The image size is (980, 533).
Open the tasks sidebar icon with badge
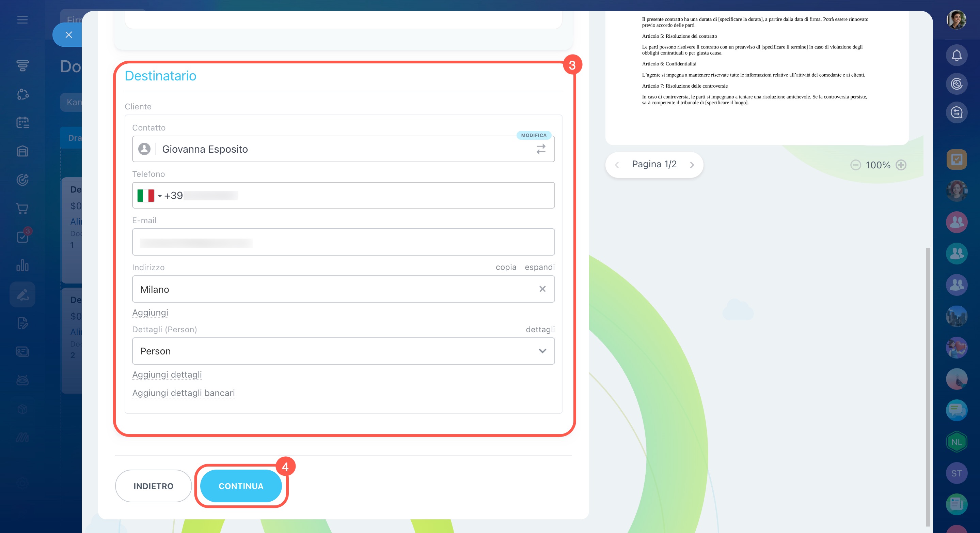click(x=22, y=237)
